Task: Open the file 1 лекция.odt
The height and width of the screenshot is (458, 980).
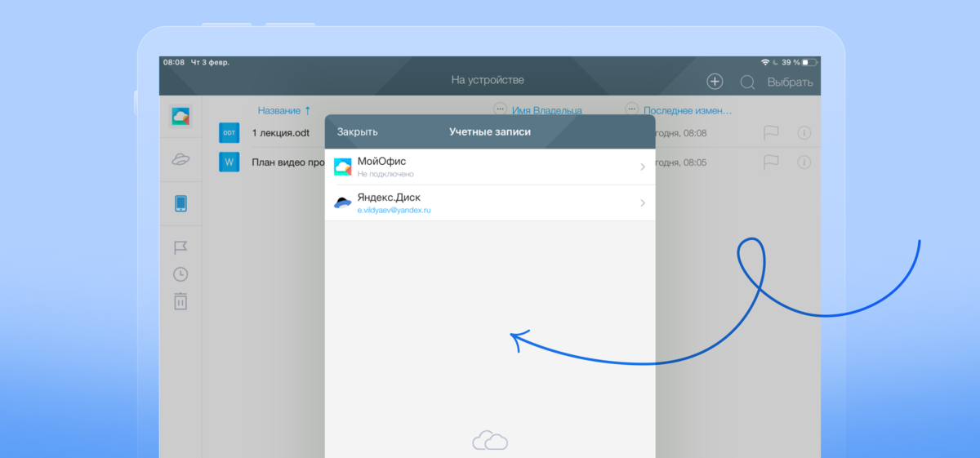Action: tap(280, 133)
